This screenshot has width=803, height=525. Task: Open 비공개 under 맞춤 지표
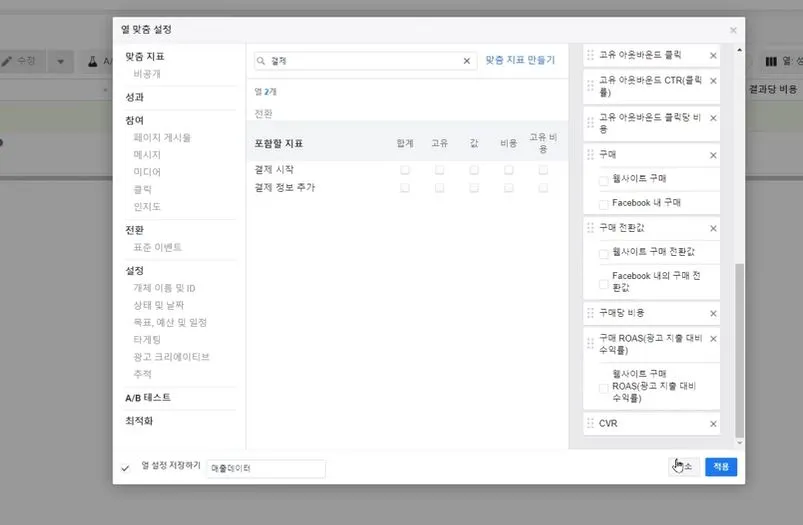click(147, 74)
